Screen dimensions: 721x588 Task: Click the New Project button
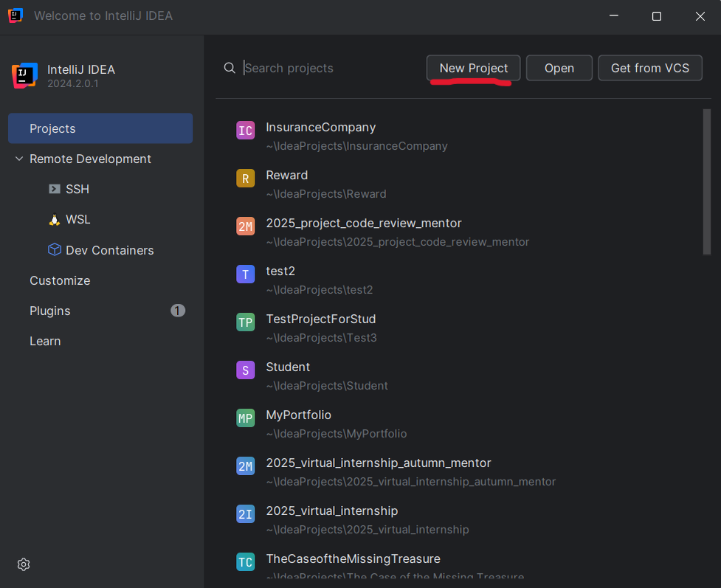(x=473, y=68)
